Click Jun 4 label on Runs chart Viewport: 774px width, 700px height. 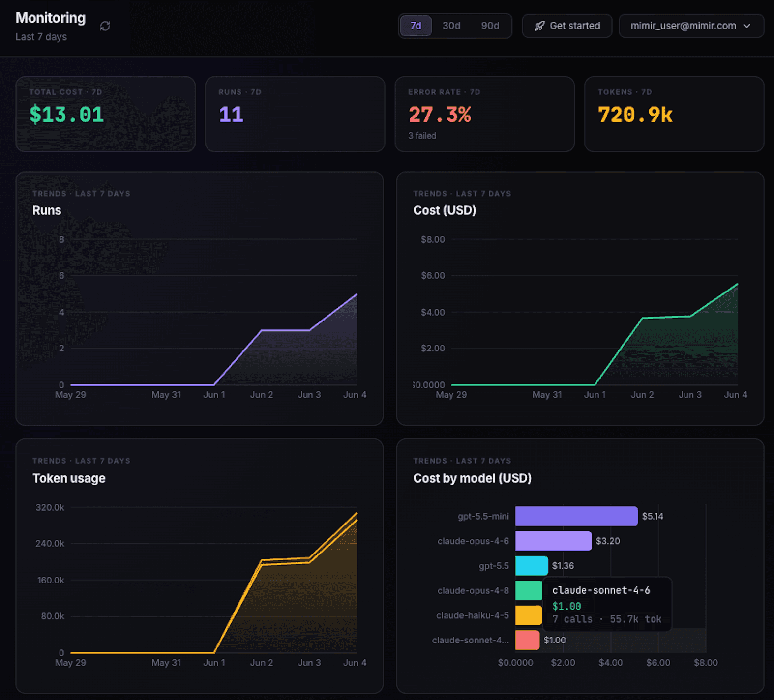tap(355, 395)
